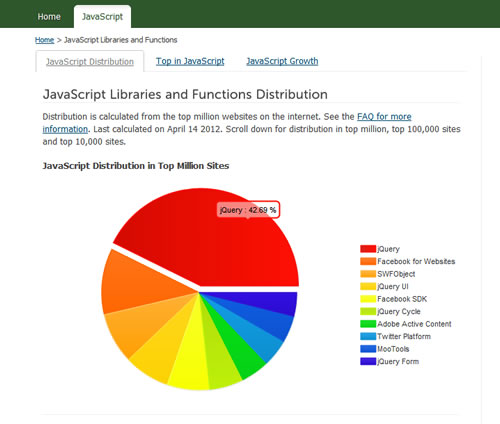Select the jQuery UI legend label
500x424 pixels.
[x=393, y=286]
